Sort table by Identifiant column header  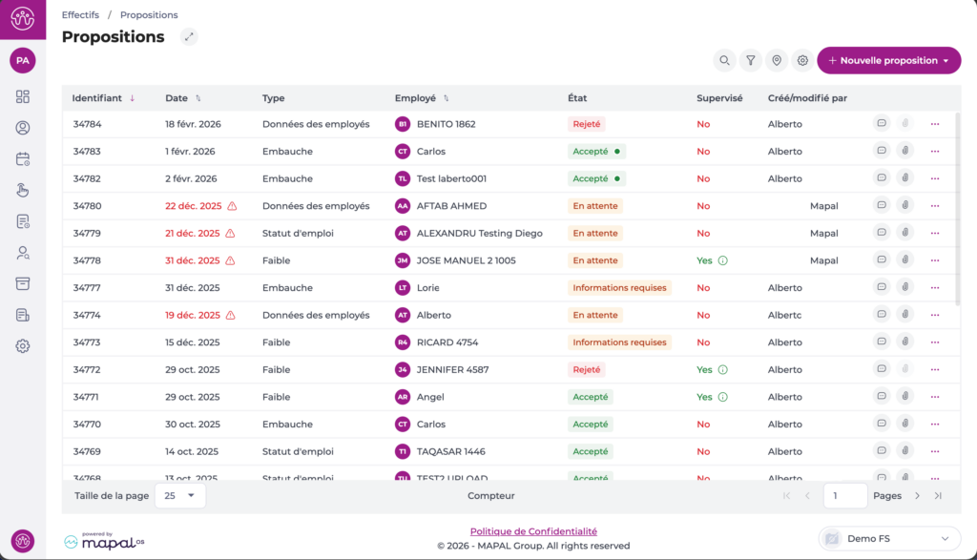pos(97,98)
